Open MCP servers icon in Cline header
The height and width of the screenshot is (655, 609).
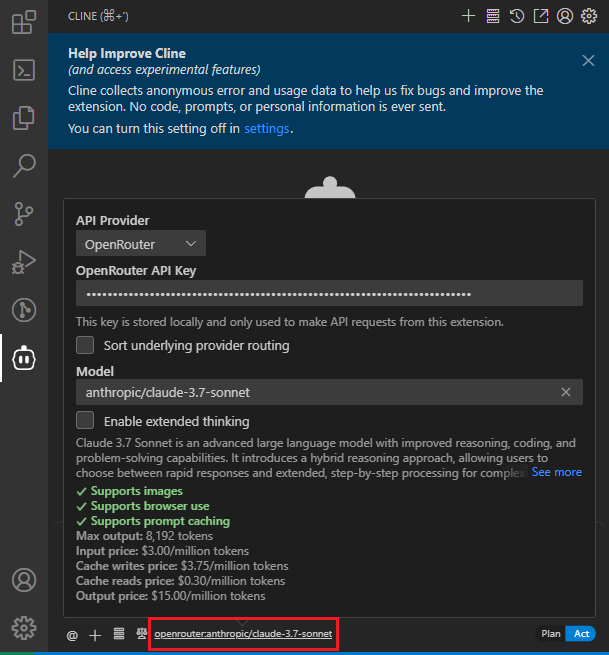click(493, 16)
